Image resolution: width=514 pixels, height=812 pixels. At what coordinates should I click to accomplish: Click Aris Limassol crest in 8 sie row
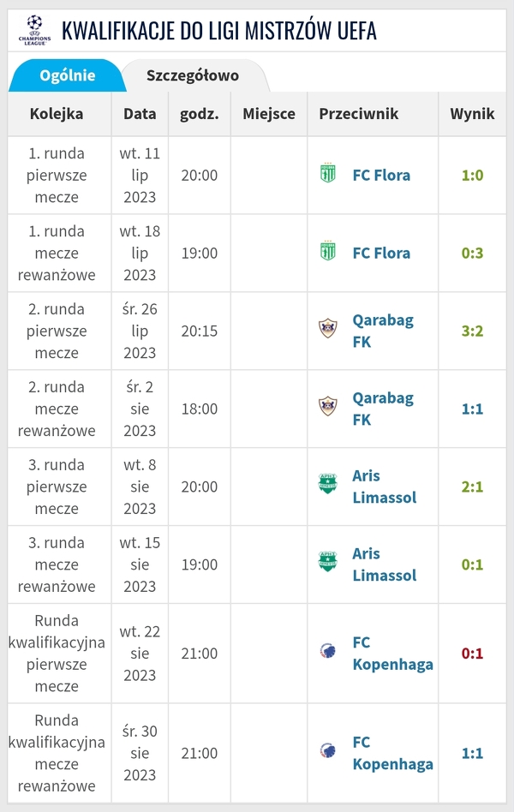(x=328, y=487)
